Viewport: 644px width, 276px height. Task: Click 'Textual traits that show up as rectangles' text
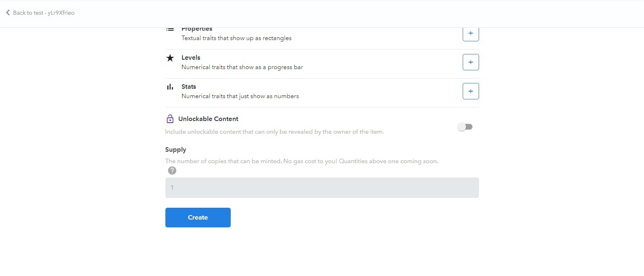[236, 38]
